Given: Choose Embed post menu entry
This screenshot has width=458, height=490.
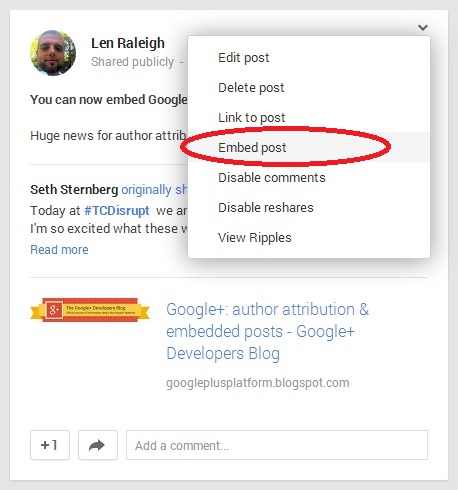Looking at the screenshot, I should point(309,147).
